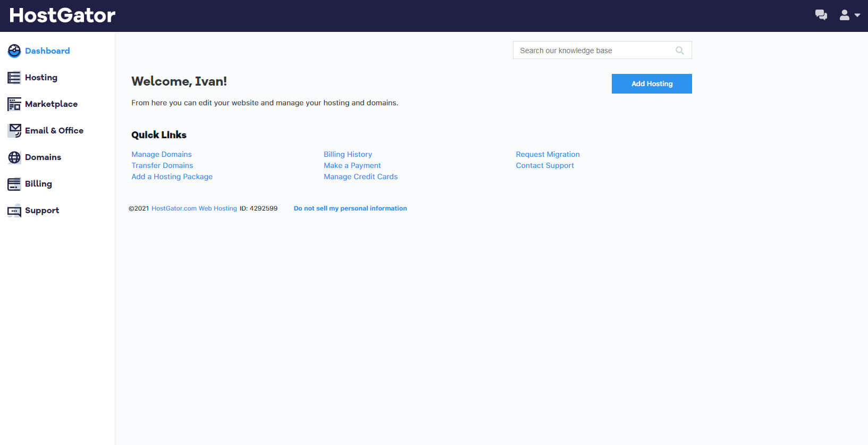Click the Hosting server icon
Image resolution: width=868 pixels, height=445 pixels.
pos(14,78)
